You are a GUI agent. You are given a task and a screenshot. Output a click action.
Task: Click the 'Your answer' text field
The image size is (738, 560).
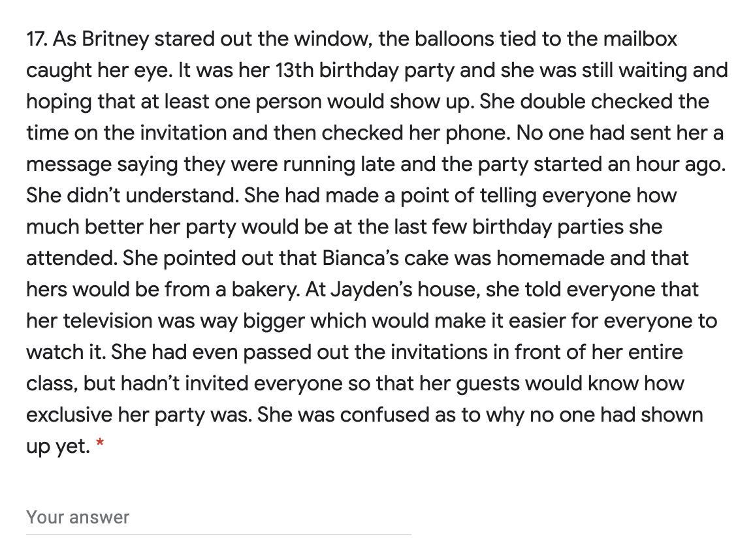point(218,517)
